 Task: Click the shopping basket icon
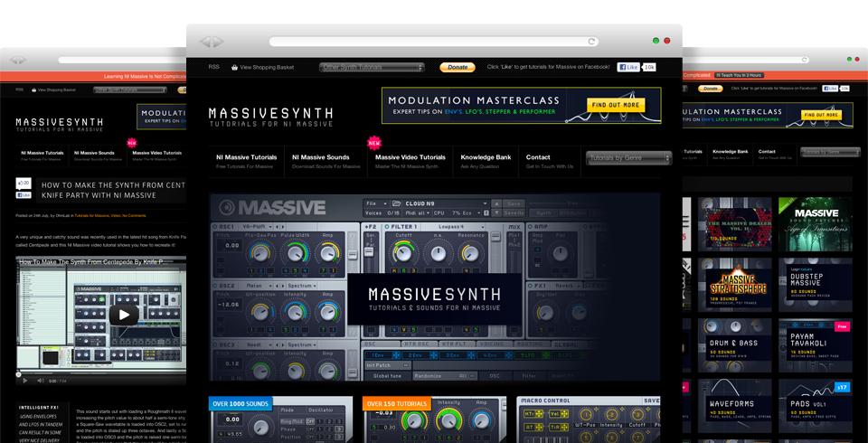pyautogui.click(x=235, y=67)
